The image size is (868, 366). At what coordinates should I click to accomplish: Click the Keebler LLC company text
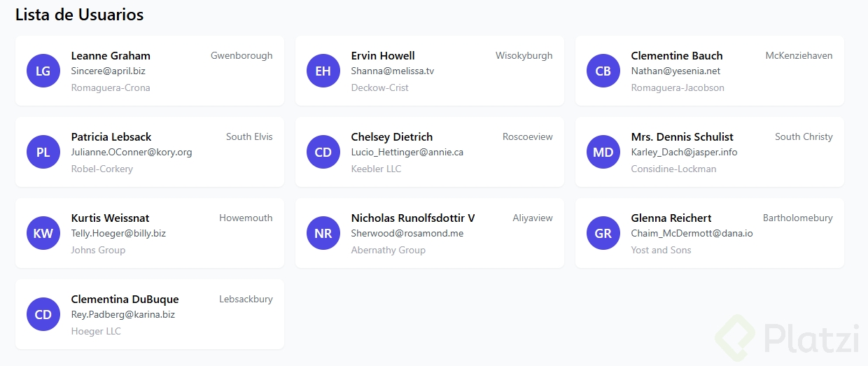(376, 169)
